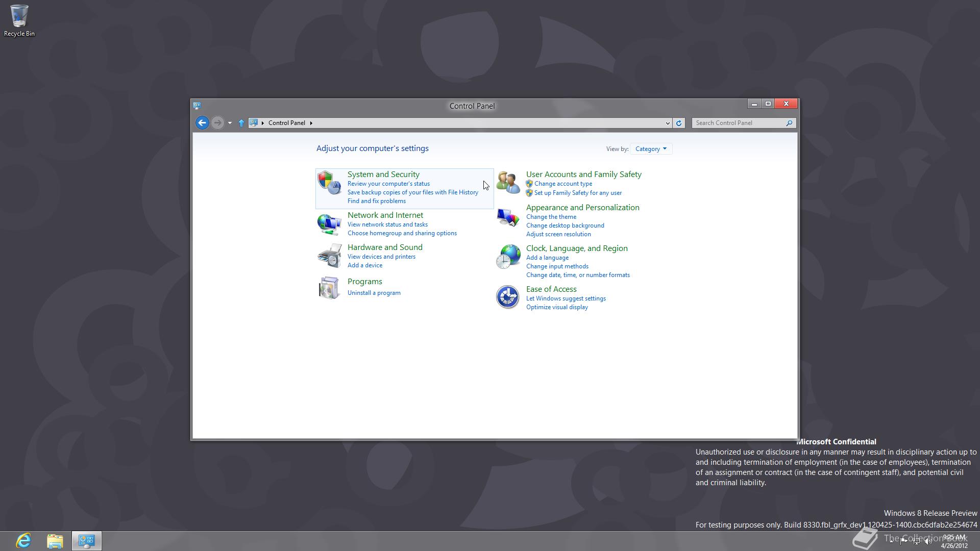This screenshot has height=551, width=980.
Task: Click the address bar Control Panel icon
Action: pos(254,123)
